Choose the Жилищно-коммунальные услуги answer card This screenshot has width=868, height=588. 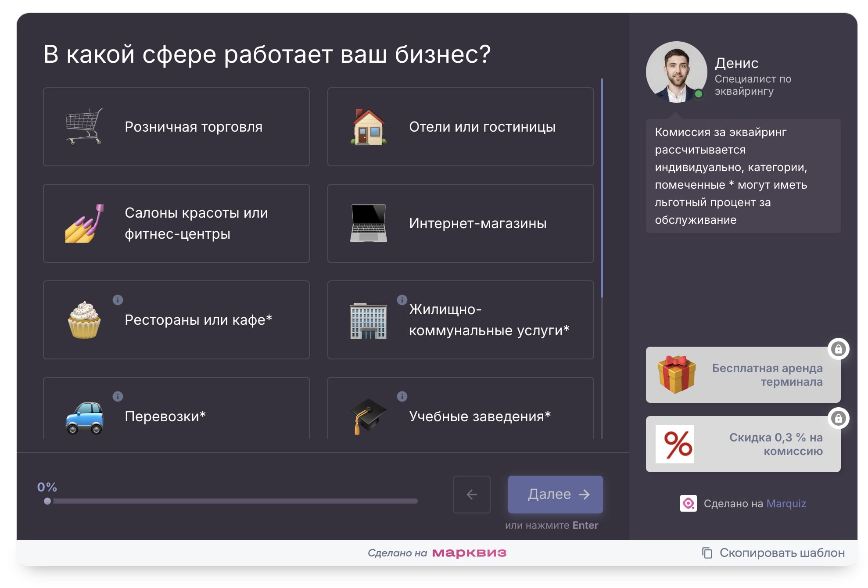460,320
